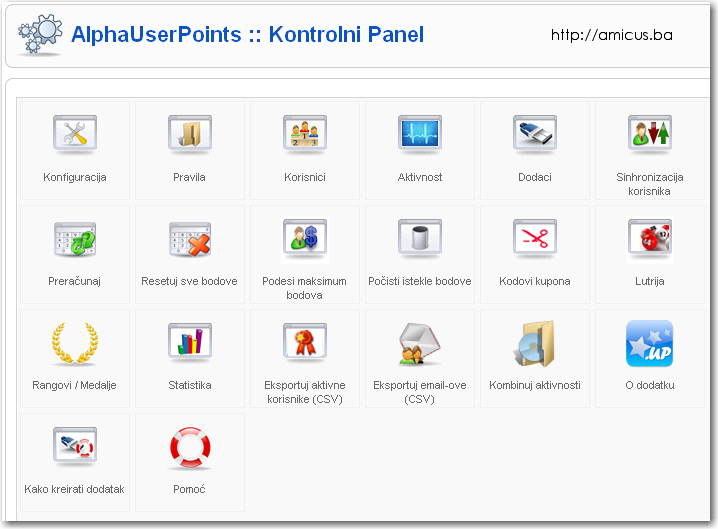Click the Kombinuj aktivnosti label
Screen dimensions: 718x529
point(534,385)
